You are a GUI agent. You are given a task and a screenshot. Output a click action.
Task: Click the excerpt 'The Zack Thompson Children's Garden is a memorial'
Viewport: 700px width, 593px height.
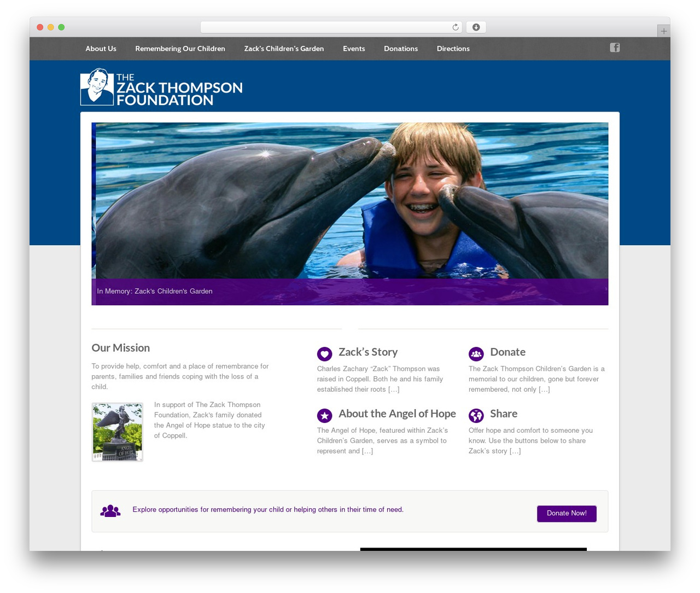[x=536, y=379]
